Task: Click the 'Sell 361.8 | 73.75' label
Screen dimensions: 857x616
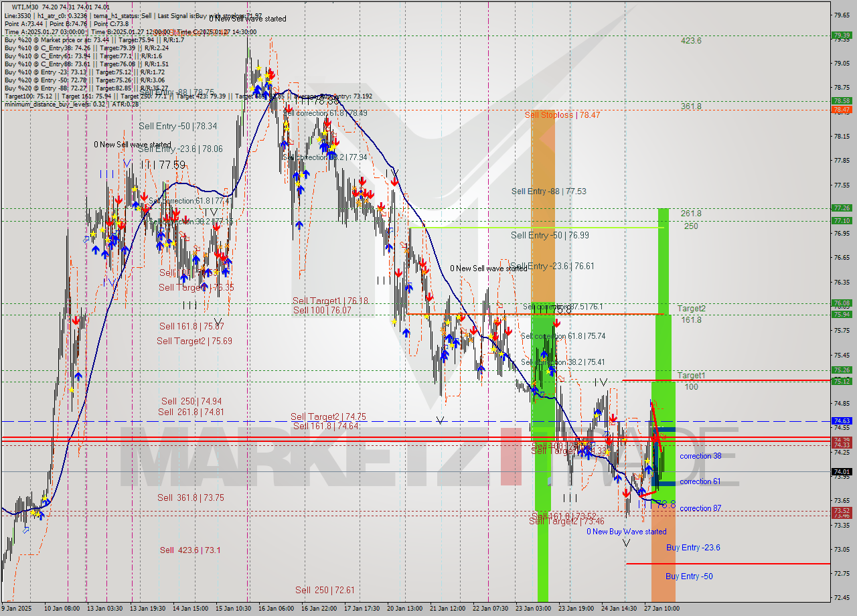Action: tap(191, 497)
